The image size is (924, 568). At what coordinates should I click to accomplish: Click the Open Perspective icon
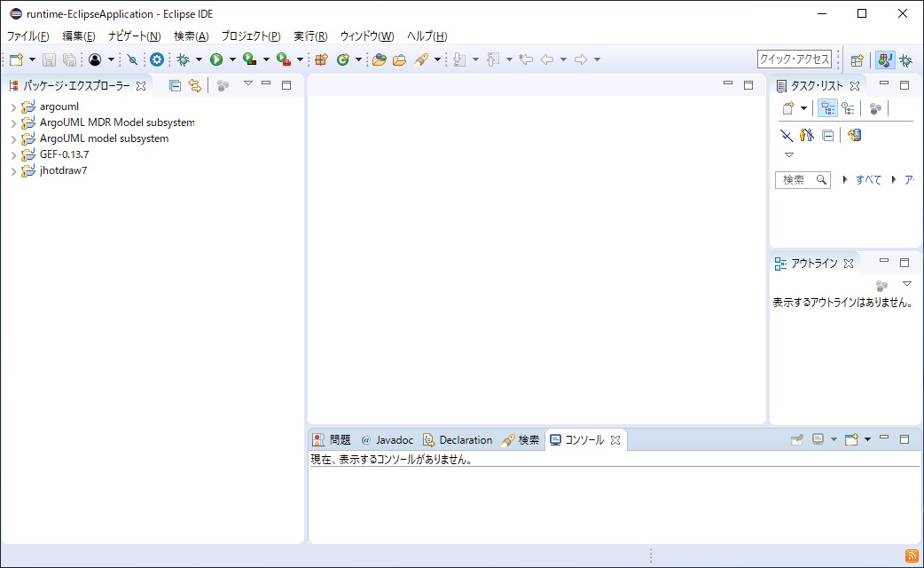[857, 59]
